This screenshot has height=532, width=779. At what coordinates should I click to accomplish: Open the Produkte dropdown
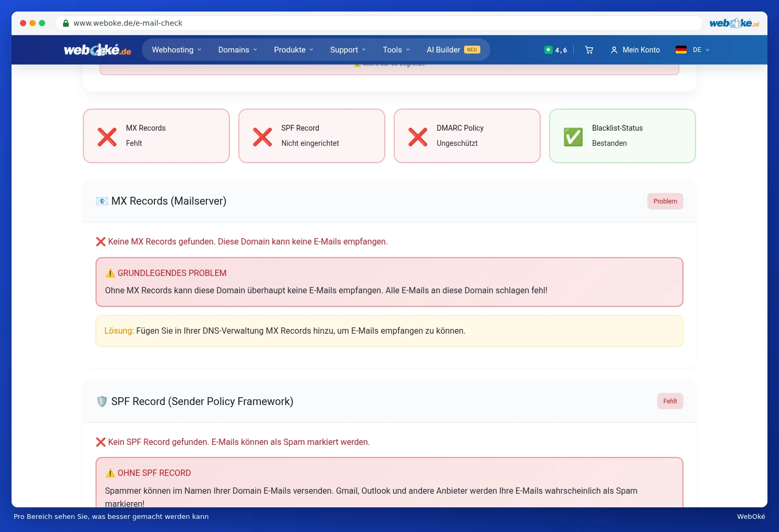click(293, 50)
